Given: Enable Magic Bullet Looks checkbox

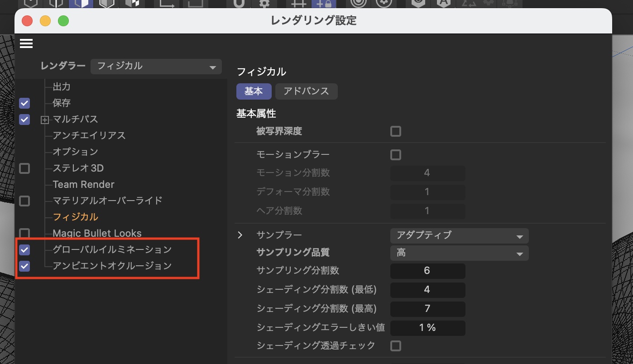Looking at the screenshot, I should pos(24,234).
